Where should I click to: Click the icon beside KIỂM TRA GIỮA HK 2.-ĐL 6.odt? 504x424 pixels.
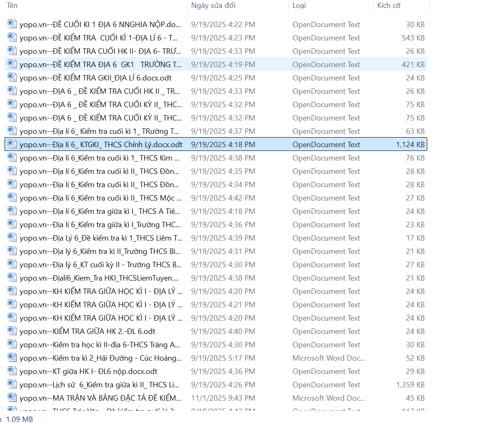12,331
